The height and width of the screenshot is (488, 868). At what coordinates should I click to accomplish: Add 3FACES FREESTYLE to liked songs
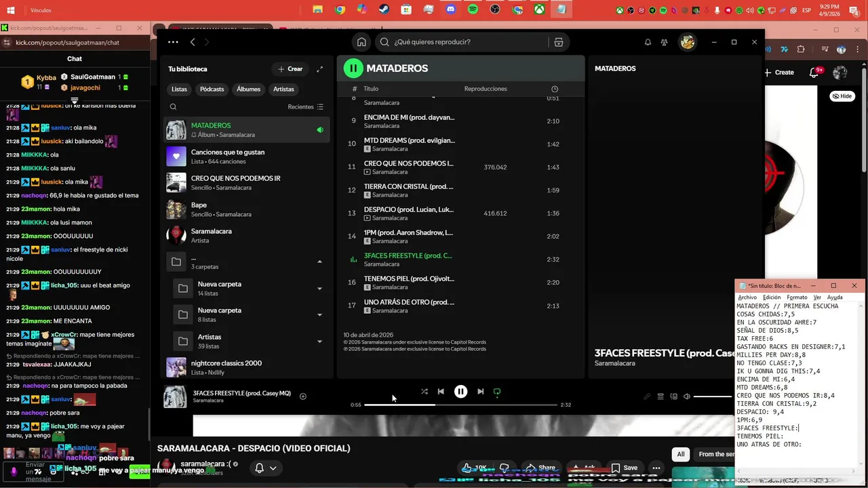(303, 396)
